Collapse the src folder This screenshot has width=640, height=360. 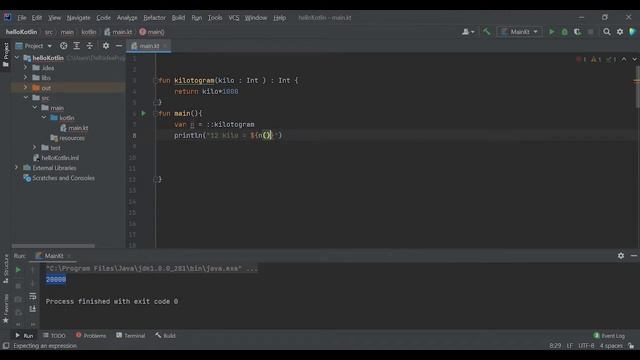26,98
